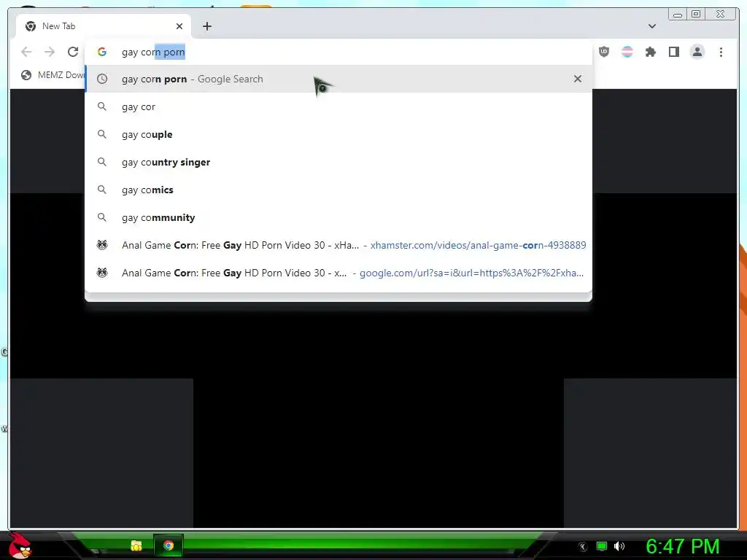Select the 'gay couple' suggestion

(x=338, y=134)
